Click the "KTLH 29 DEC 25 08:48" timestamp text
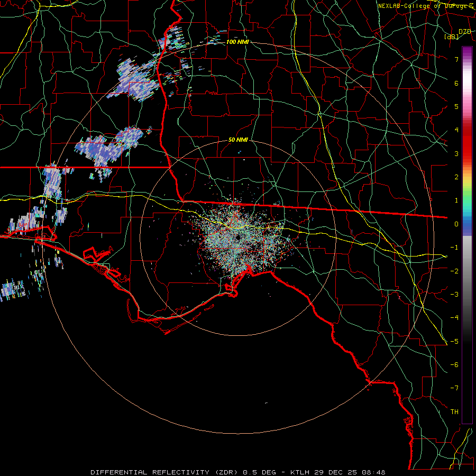This screenshot has width=476, height=476. point(338,472)
